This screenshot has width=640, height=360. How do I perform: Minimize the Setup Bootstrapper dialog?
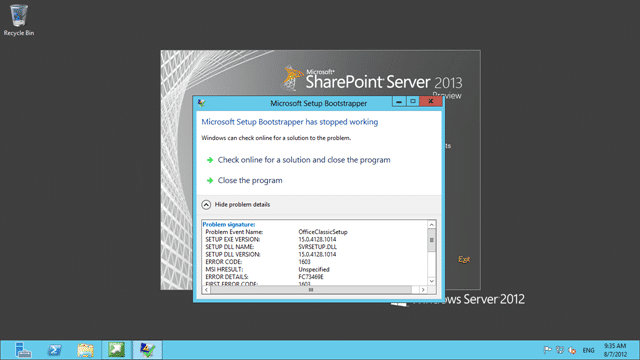pos(399,101)
